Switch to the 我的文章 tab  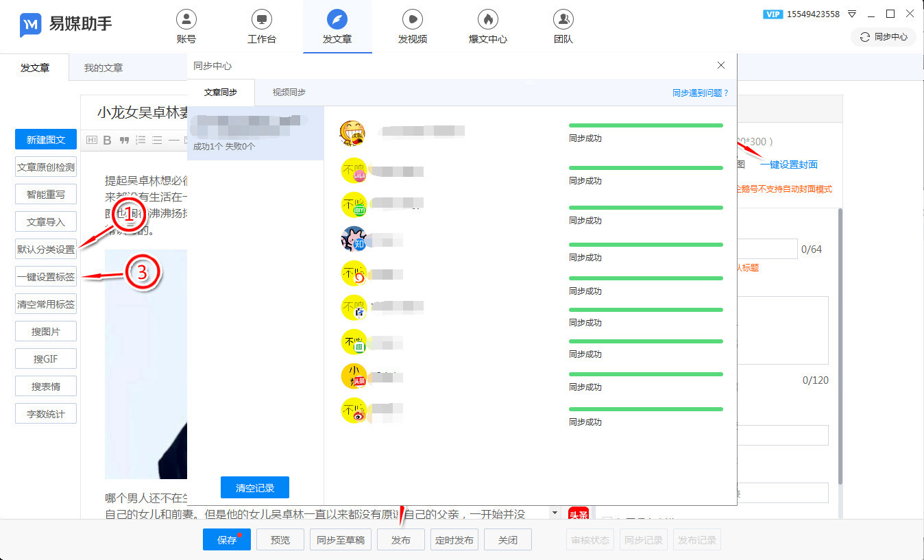(x=104, y=68)
